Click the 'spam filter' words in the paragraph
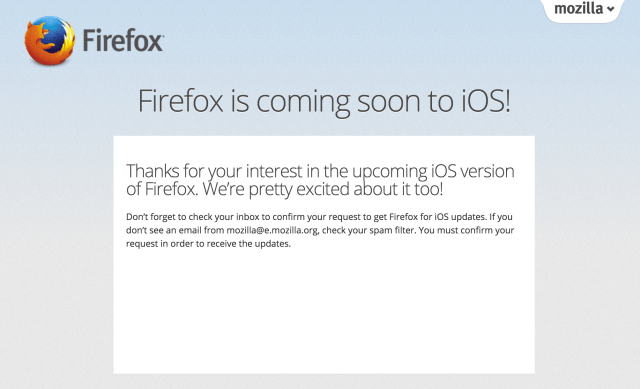 point(392,230)
